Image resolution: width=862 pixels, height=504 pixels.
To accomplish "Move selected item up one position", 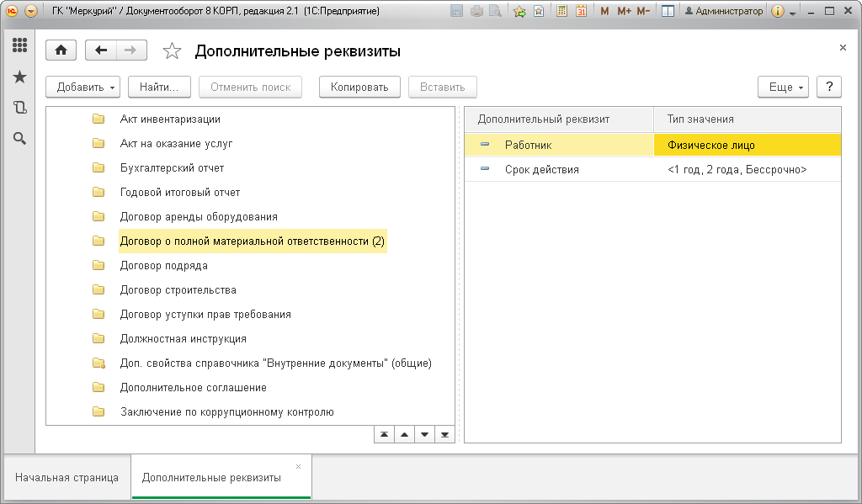I will 405,435.
